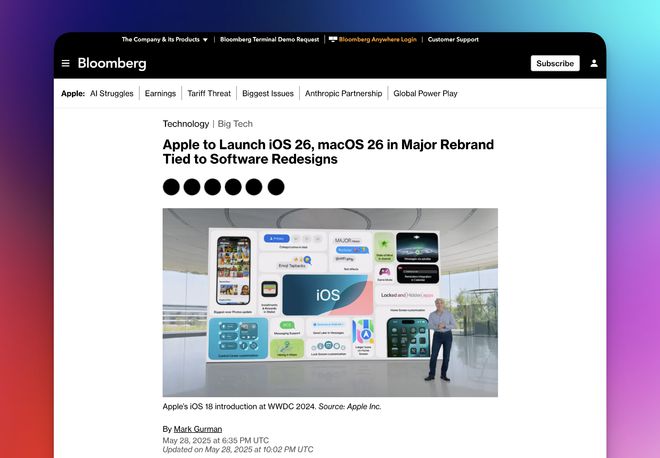Select the Global Power Play topic
Image resolution: width=660 pixels, height=458 pixels.
[425, 93]
